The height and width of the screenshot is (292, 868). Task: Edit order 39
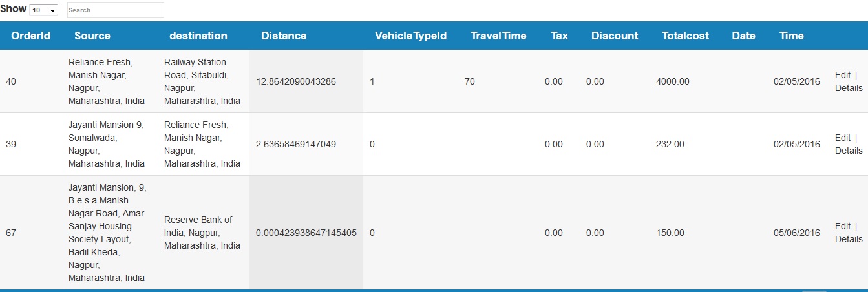click(x=843, y=138)
